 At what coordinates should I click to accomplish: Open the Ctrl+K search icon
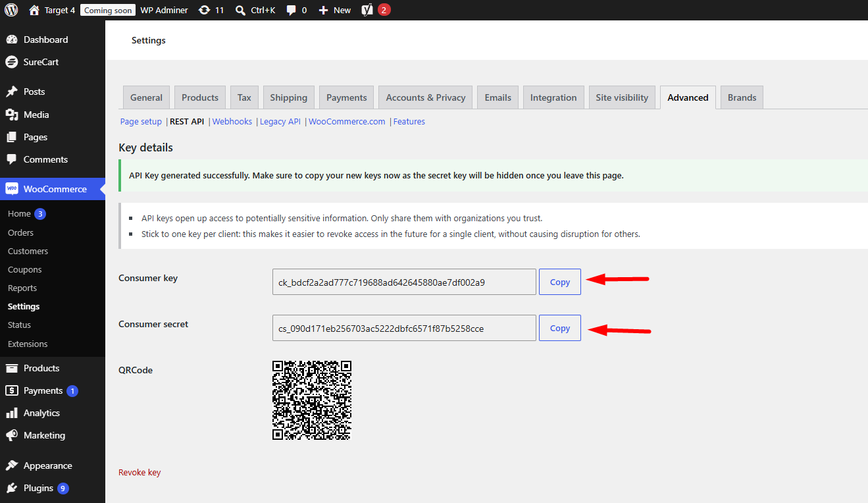(240, 10)
